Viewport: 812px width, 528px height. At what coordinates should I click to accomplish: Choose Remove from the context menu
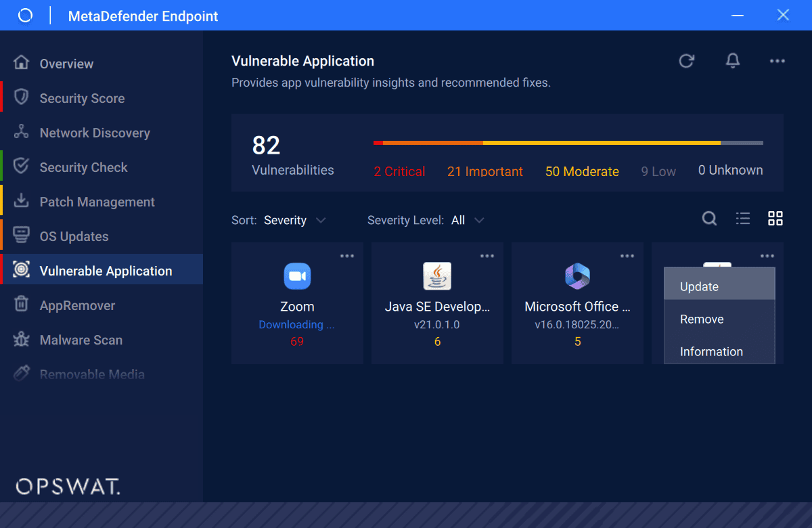coord(719,319)
